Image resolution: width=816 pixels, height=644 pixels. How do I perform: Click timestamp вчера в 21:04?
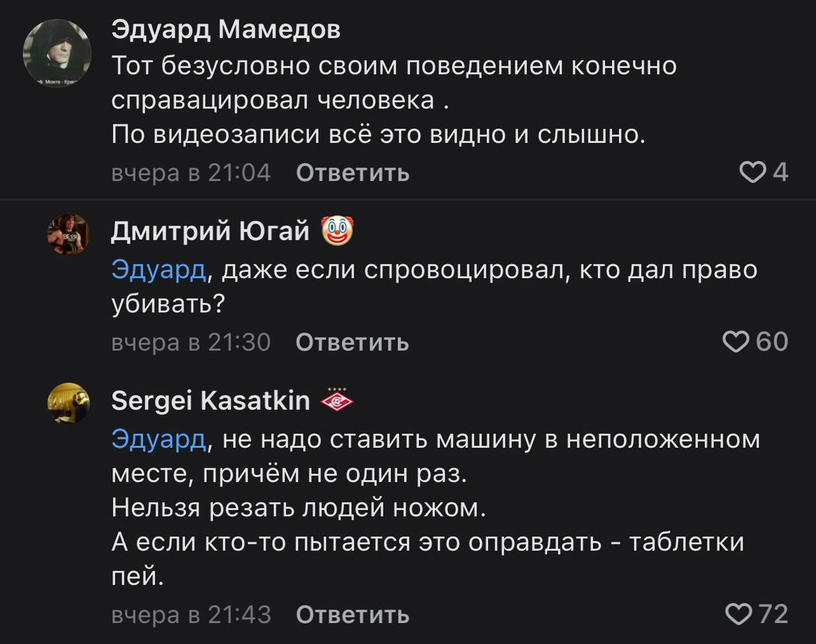pyautogui.click(x=191, y=173)
